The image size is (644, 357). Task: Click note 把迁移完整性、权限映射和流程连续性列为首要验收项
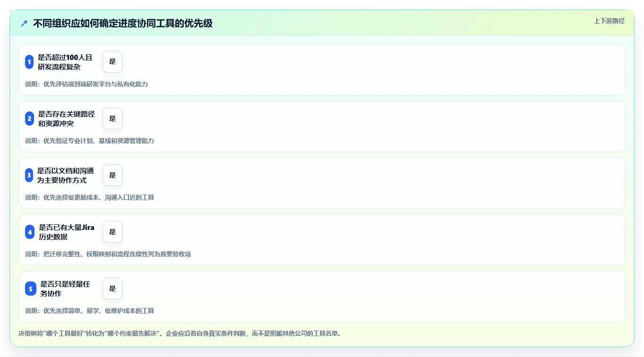(x=117, y=254)
